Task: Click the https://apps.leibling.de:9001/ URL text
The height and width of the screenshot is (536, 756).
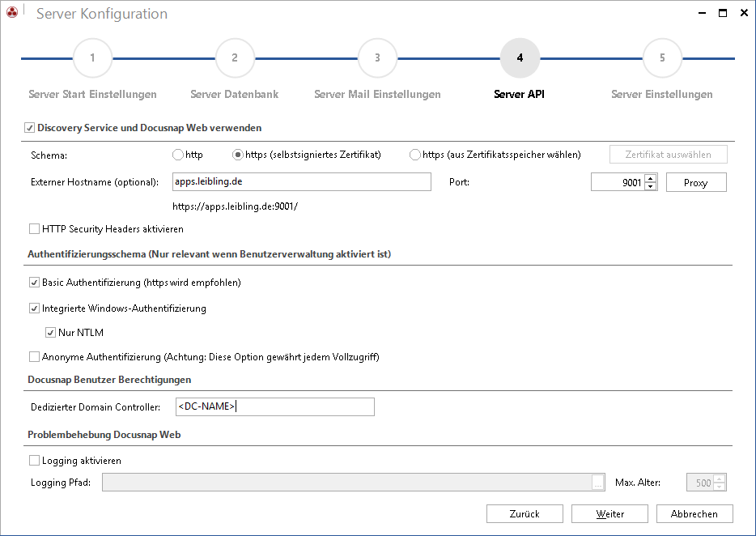Action: point(236,206)
